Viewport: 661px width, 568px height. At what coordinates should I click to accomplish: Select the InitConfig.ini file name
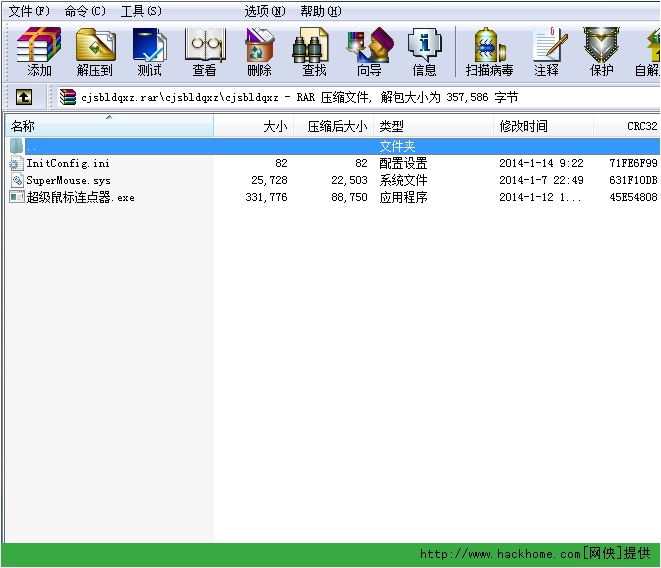click(x=68, y=163)
